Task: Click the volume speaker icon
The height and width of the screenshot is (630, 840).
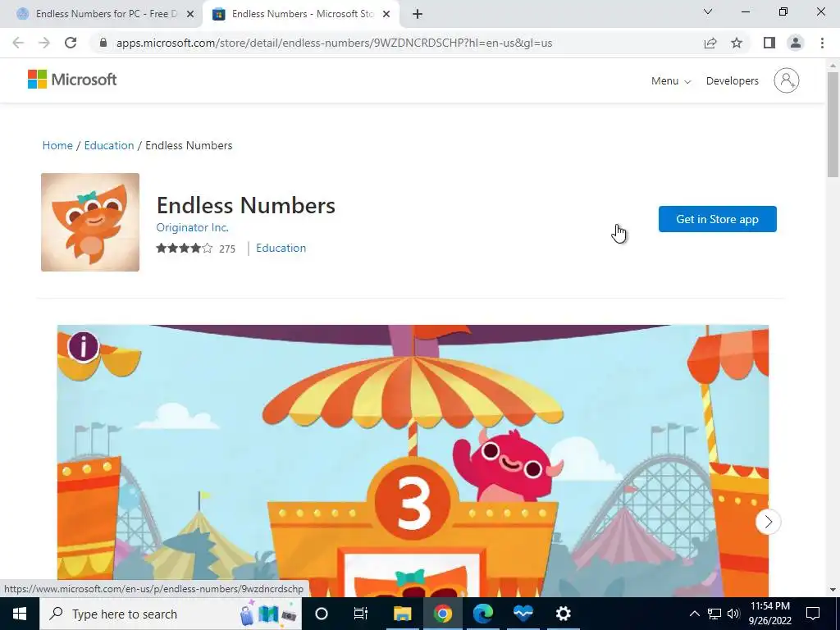Action: click(733, 614)
